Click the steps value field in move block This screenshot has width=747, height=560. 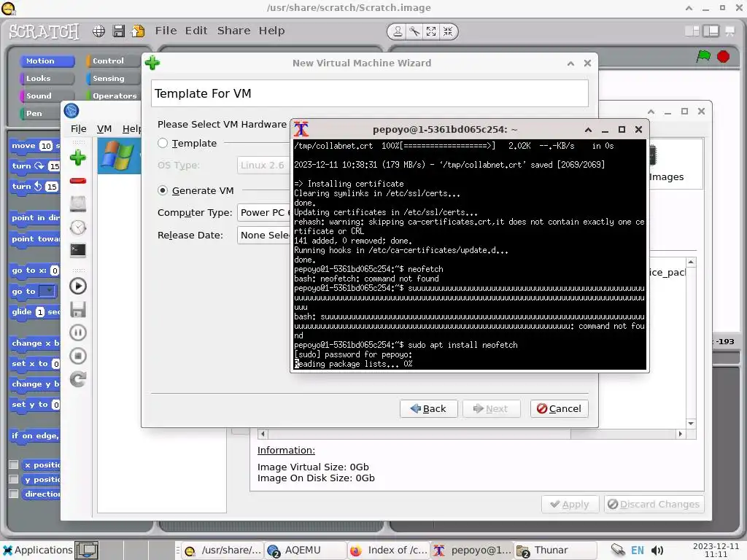[x=46, y=146]
